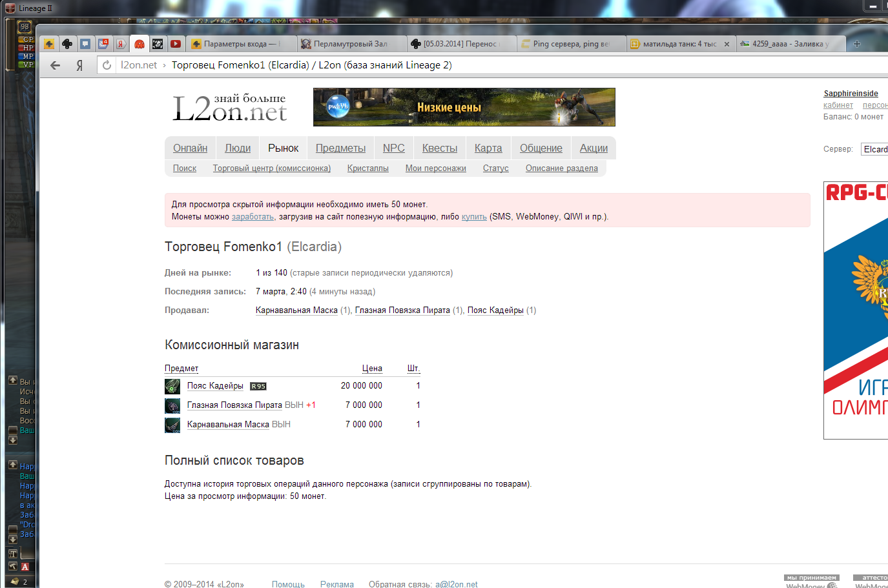Open the Реклама footer link

click(x=337, y=584)
